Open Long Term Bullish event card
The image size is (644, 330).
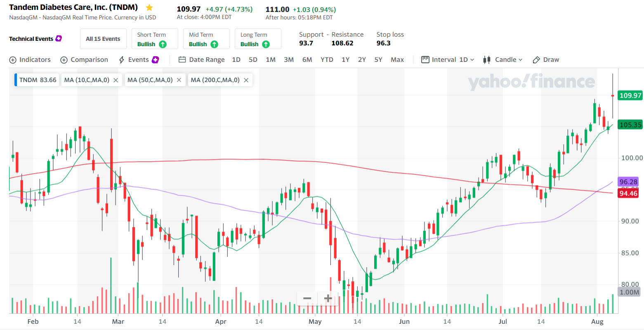pos(258,39)
